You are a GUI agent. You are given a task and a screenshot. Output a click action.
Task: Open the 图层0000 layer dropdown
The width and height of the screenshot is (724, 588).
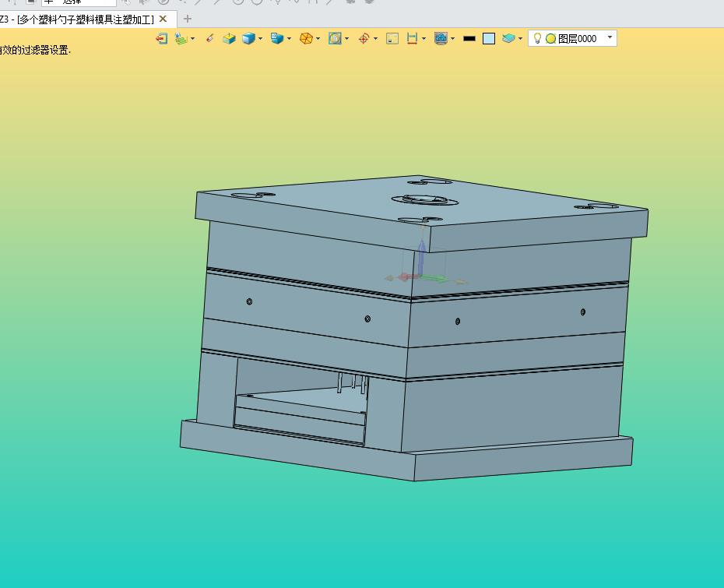[x=610, y=37]
